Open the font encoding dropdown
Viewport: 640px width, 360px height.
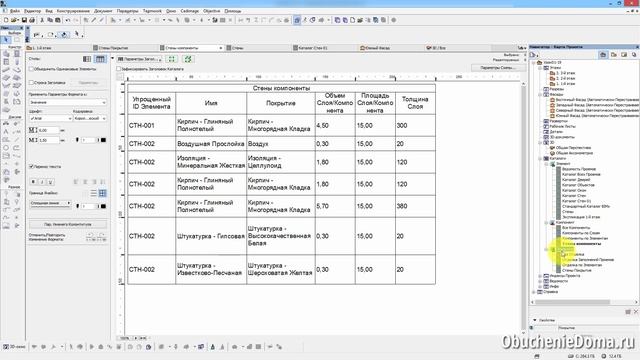pyautogui.click(x=90, y=118)
